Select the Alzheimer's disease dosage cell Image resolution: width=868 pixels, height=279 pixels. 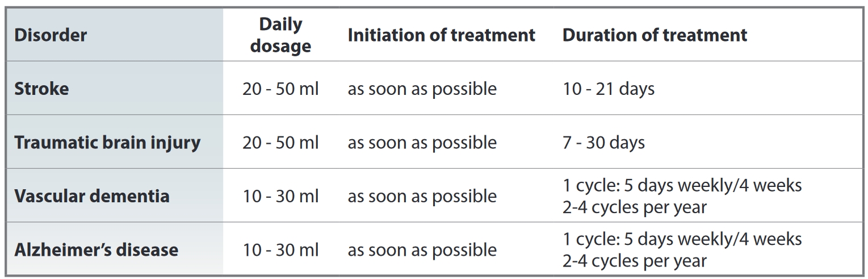[x=280, y=250]
